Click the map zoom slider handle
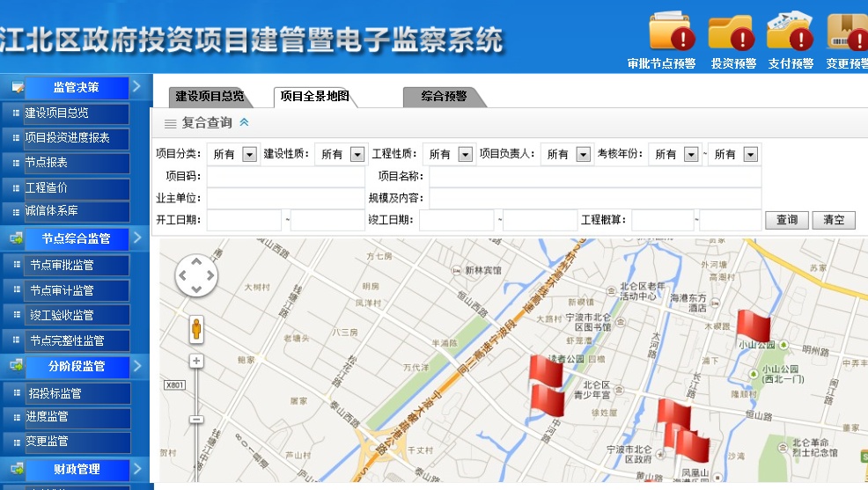Screen dimensions: 868x490 click(x=196, y=420)
